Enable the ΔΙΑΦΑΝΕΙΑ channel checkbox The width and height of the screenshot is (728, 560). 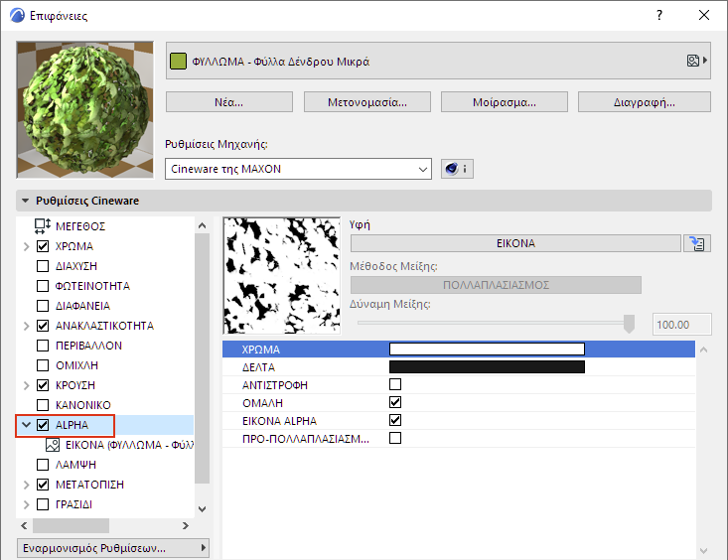pos(43,306)
